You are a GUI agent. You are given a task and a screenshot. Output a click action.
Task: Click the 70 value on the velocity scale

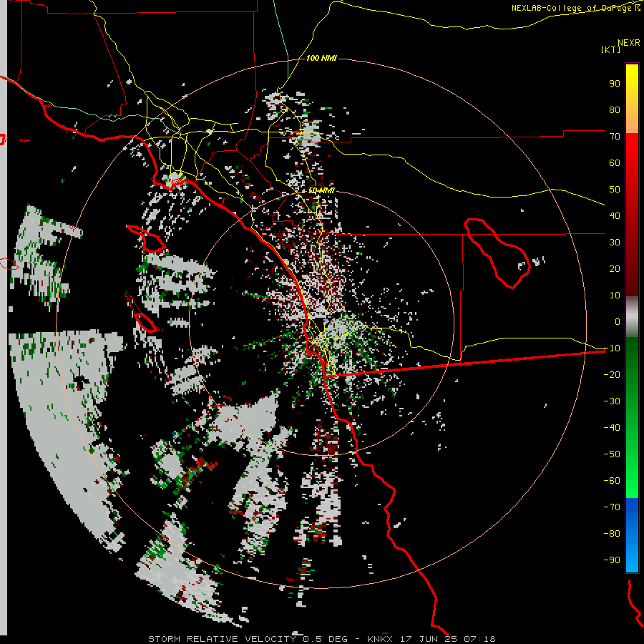pos(615,137)
